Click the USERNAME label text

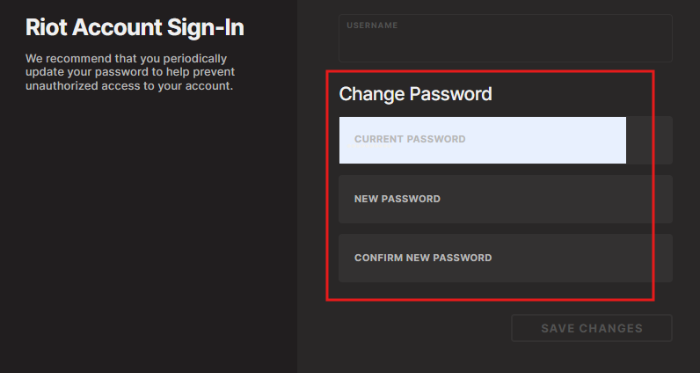coord(372,25)
